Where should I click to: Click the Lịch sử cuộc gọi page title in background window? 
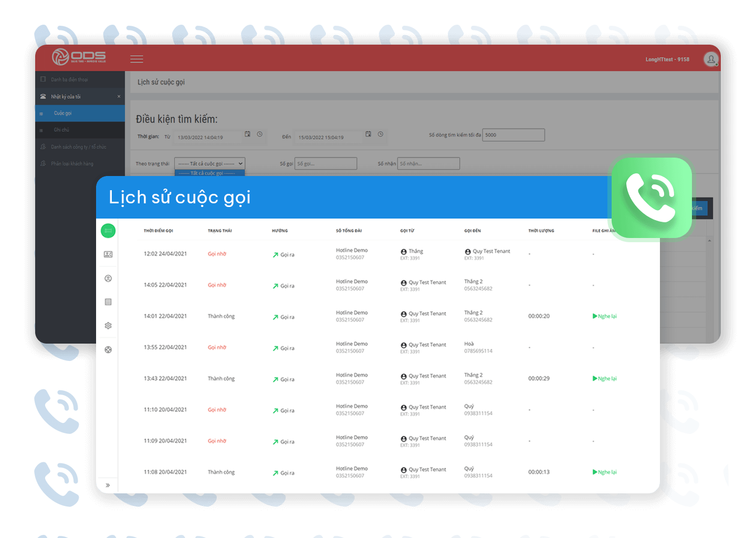point(161,82)
